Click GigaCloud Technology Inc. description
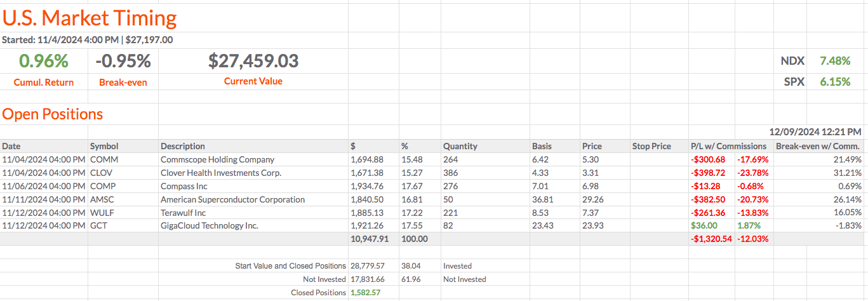868x301 pixels. pos(210,225)
